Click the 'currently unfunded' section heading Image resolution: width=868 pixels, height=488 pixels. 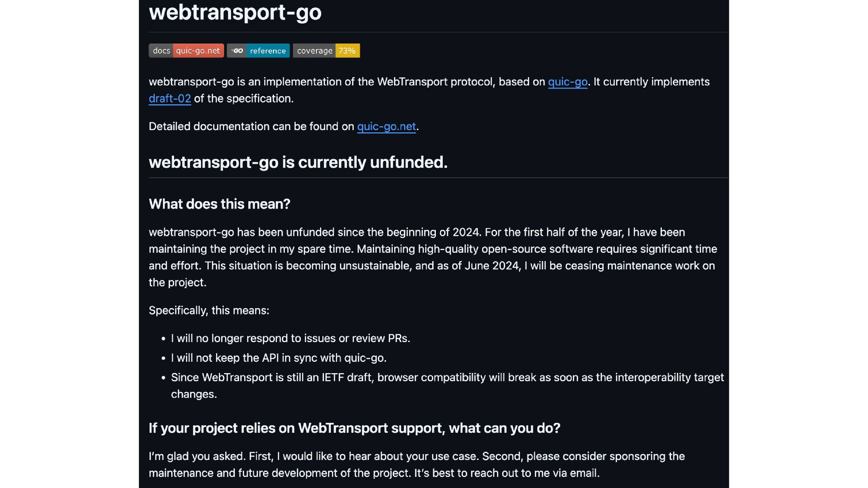point(298,162)
